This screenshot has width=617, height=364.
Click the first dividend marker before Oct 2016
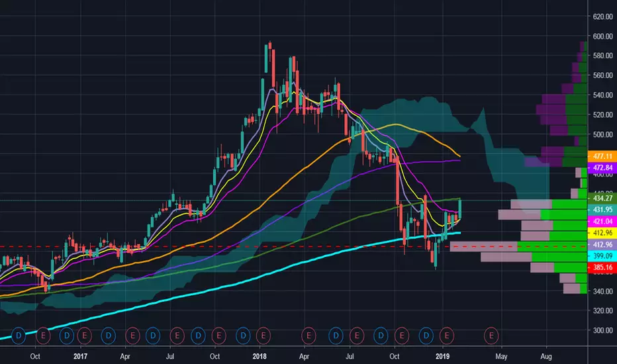click(x=19, y=336)
